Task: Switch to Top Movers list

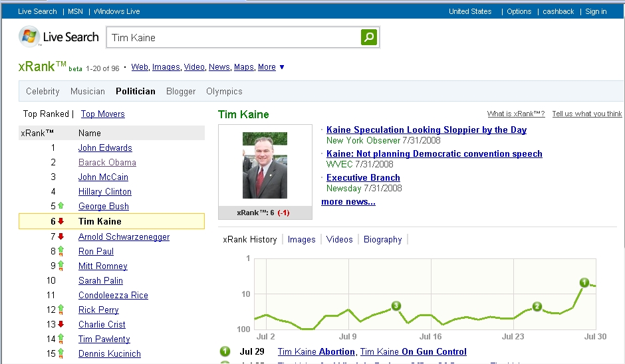Action: pos(102,114)
